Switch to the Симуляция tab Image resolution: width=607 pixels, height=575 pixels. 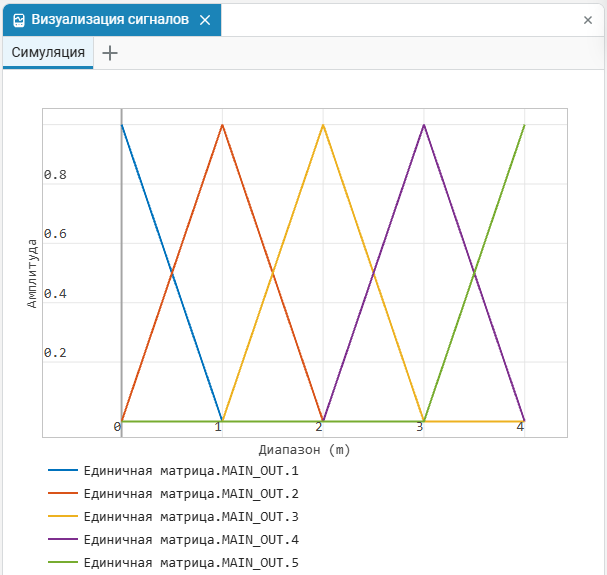coord(48,53)
